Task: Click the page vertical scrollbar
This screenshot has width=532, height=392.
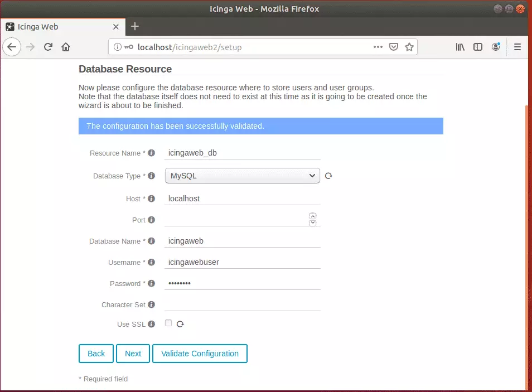Action: pos(527,248)
